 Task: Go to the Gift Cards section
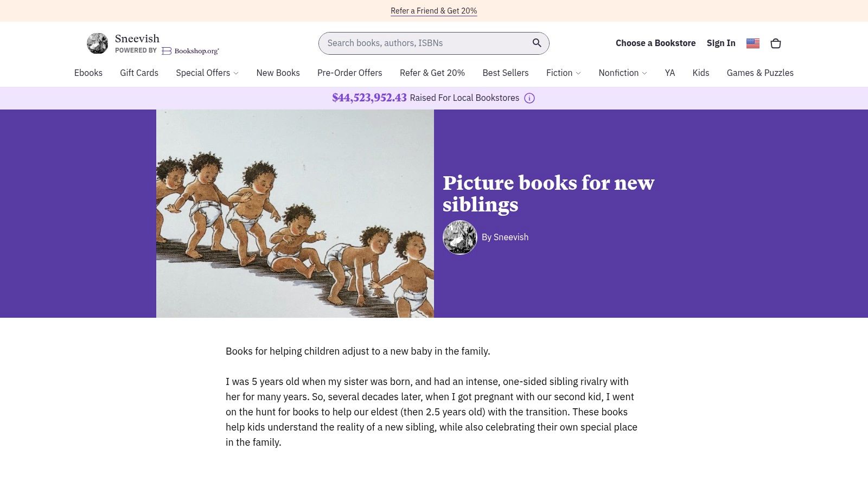coord(139,73)
